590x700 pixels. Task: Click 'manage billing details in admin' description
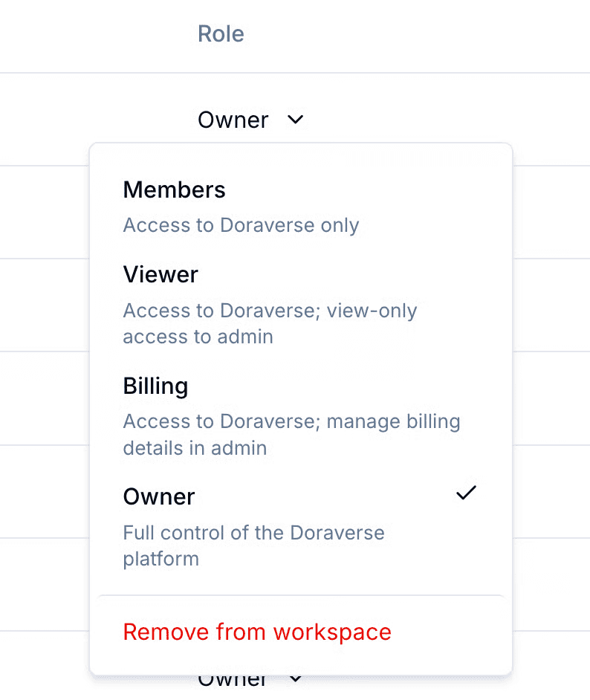(291, 435)
